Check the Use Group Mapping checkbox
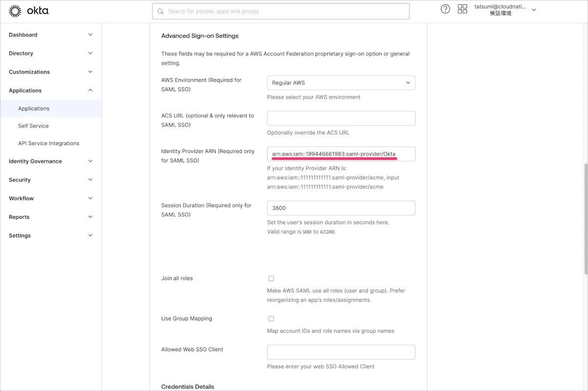The image size is (588, 391). (271, 319)
